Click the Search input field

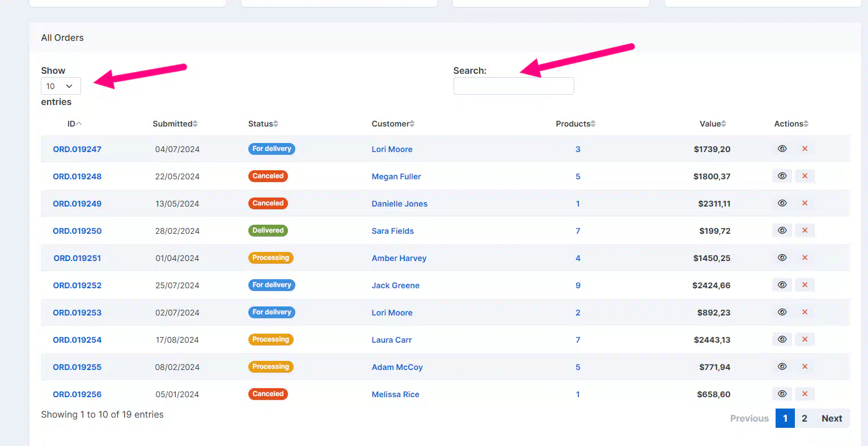click(513, 86)
